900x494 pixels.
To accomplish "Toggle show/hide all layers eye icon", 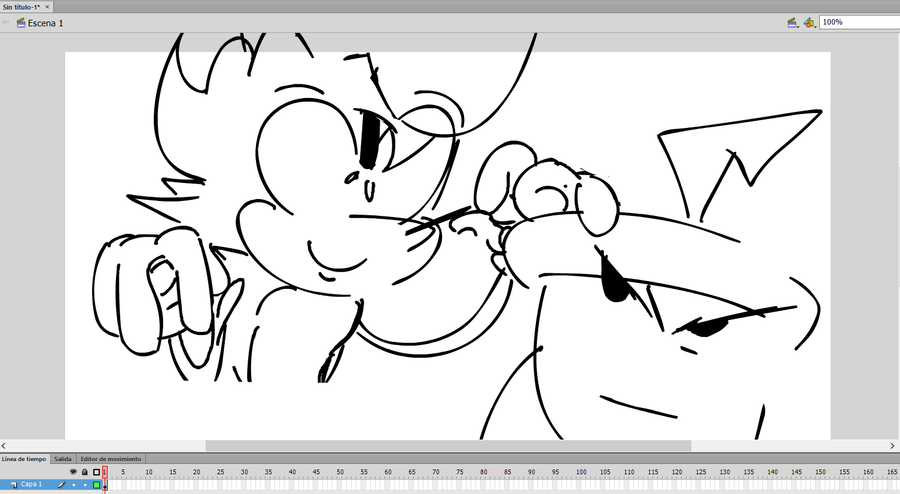I will [x=73, y=472].
